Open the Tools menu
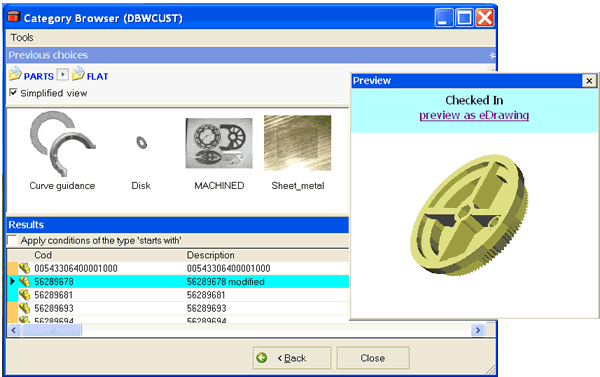600x377 pixels. point(22,38)
